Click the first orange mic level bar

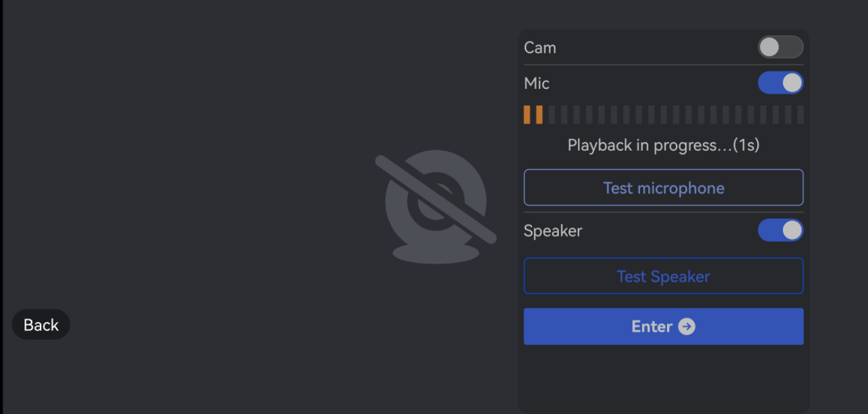click(x=527, y=115)
